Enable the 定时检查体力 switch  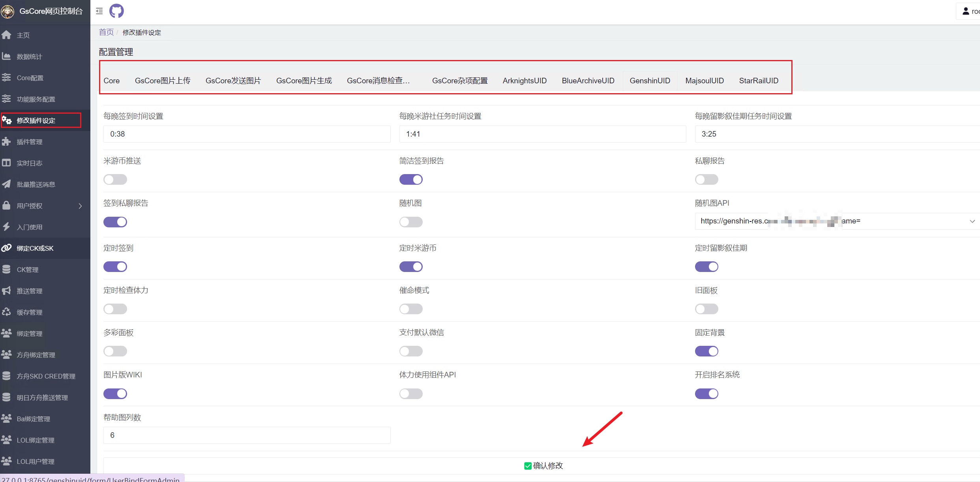click(x=115, y=309)
